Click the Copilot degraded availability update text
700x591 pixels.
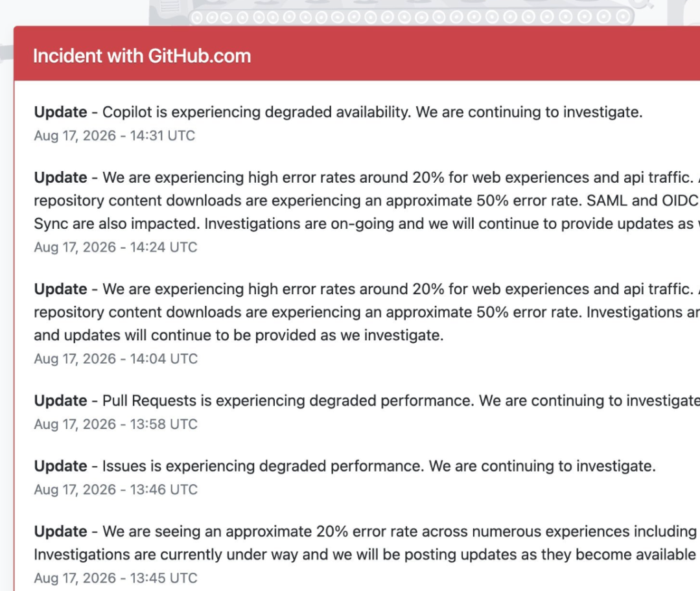tap(338, 112)
